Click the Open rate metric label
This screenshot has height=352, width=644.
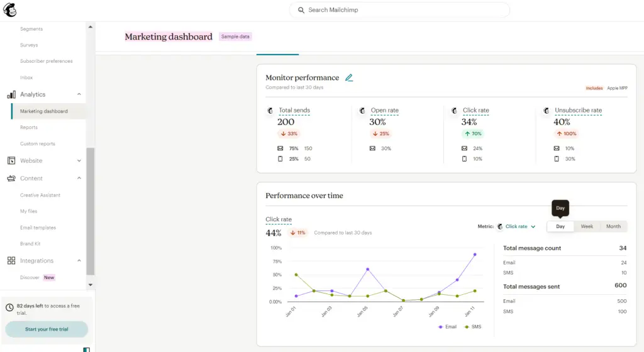(x=384, y=111)
